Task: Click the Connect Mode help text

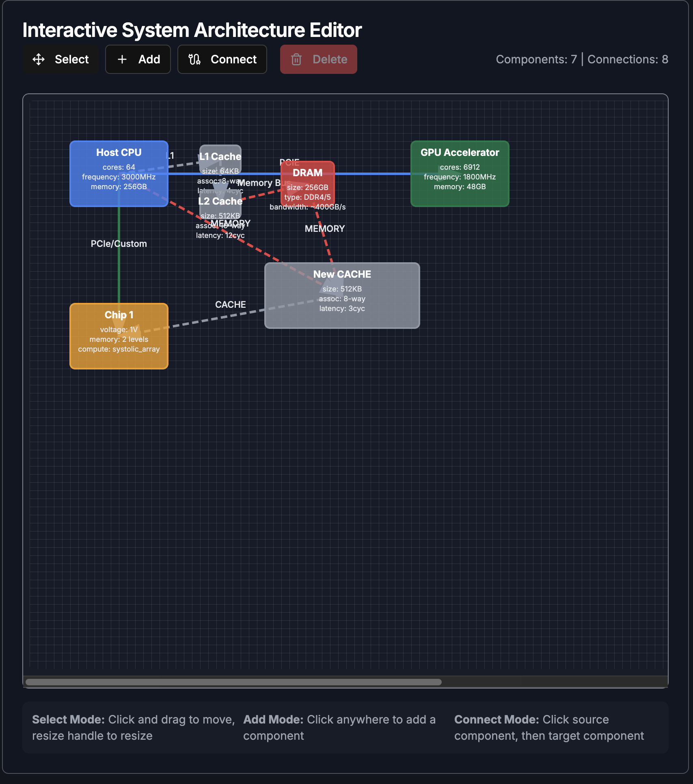Action: pos(549,728)
